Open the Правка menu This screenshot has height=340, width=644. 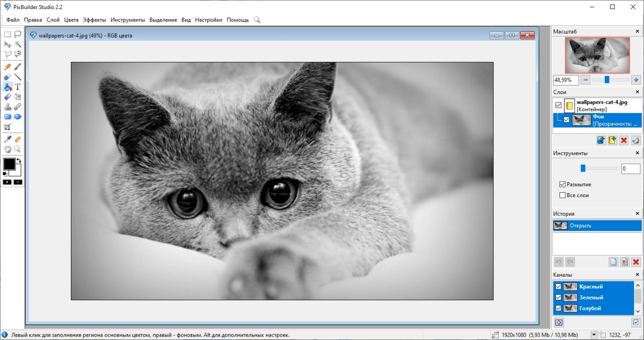33,20
